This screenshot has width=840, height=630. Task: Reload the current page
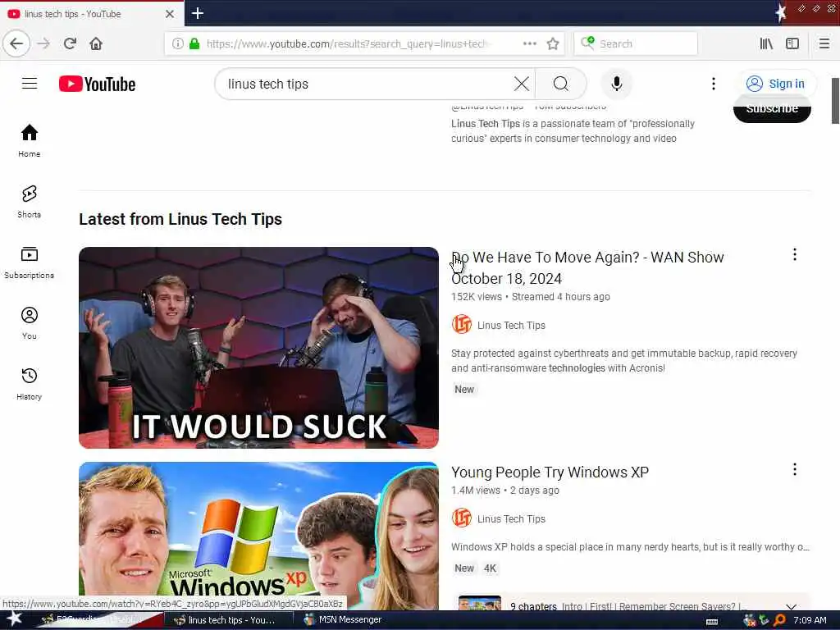click(70, 44)
